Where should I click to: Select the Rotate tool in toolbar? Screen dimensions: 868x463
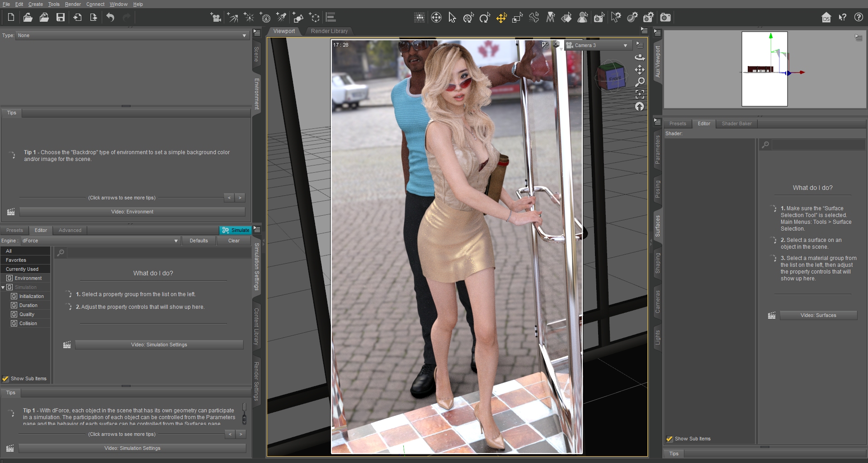pyautogui.click(x=485, y=18)
